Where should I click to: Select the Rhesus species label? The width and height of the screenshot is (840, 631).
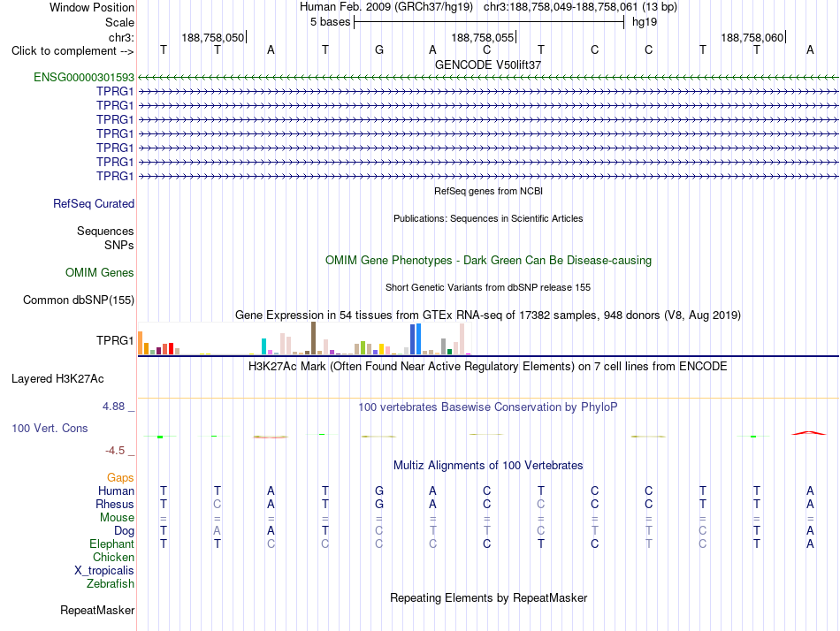tap(115, 504)
